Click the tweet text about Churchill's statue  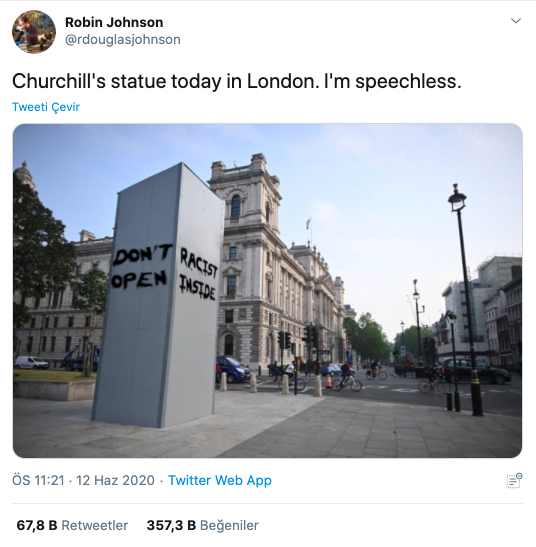[x=237, y=81]
